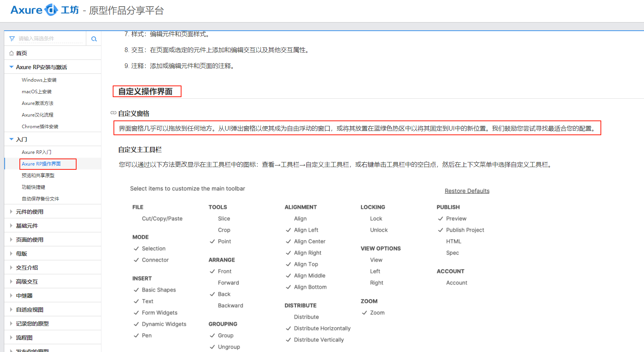The image size is (644, 352).
Task: Uncheck the Point tool item
Action: [x=220, y=241]
